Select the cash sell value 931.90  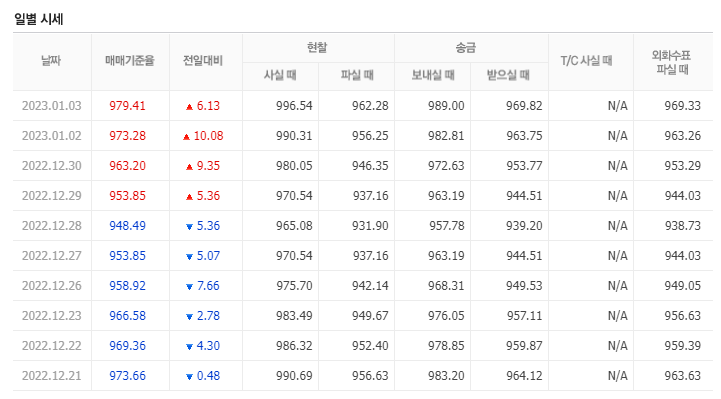[x=370, y=226]
